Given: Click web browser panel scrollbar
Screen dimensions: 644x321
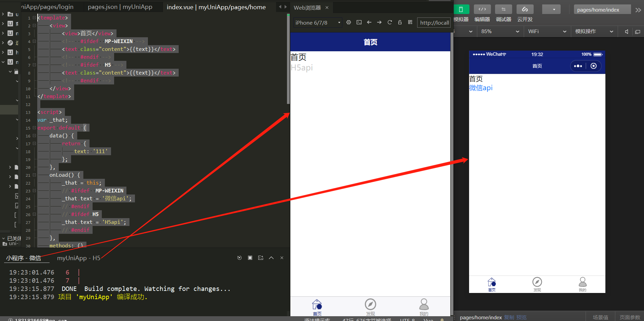Looking at the screenshot, I should click(x=452, y=174).
